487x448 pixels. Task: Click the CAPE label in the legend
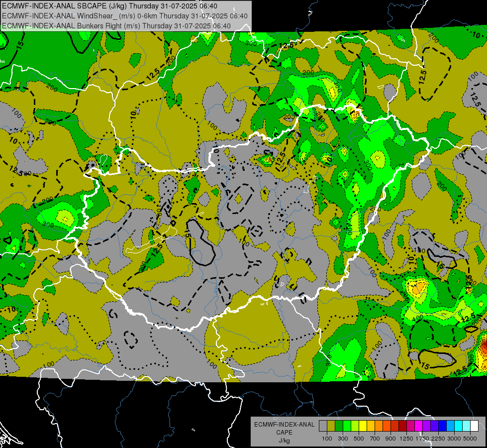[x=284, y=433]
